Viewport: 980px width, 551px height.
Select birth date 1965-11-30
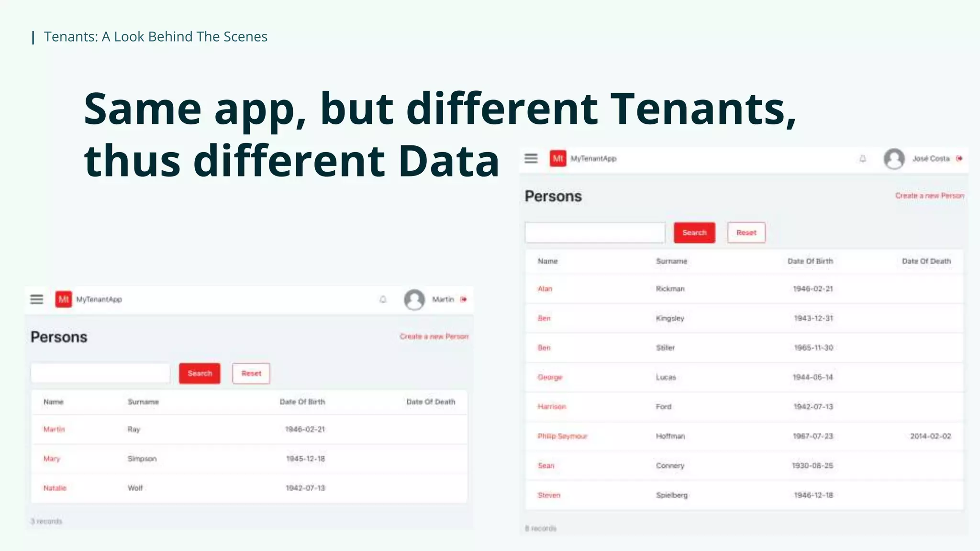pyautogui.click(x=813, y=348)
